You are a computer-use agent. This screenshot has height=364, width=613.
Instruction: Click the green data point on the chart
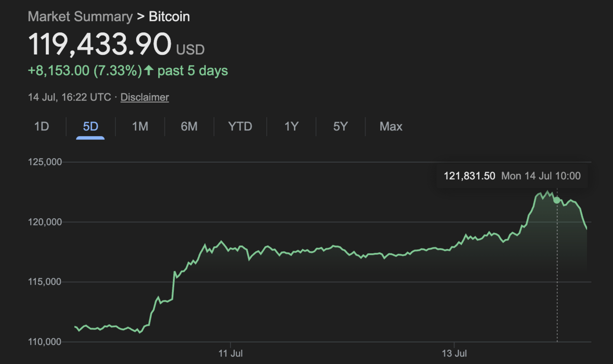coord(557,200)
